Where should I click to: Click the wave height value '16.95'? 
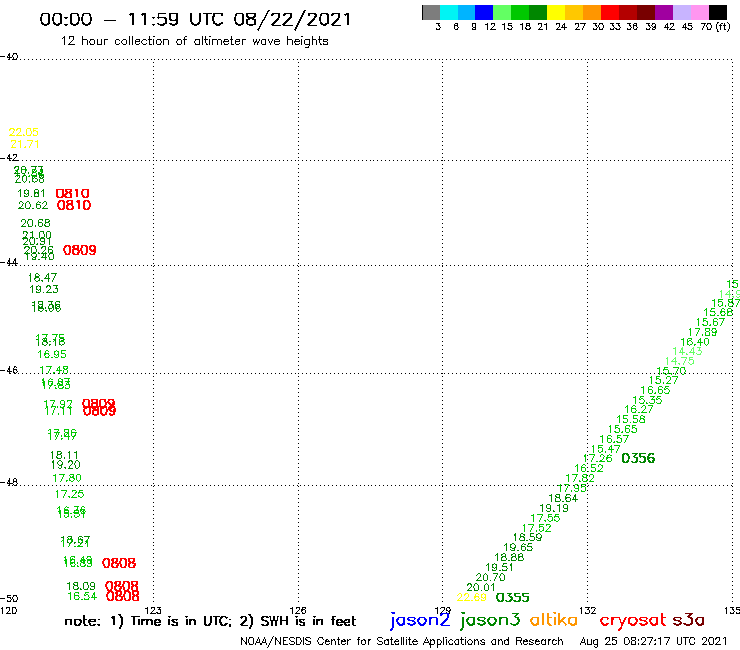coord(52,355)
